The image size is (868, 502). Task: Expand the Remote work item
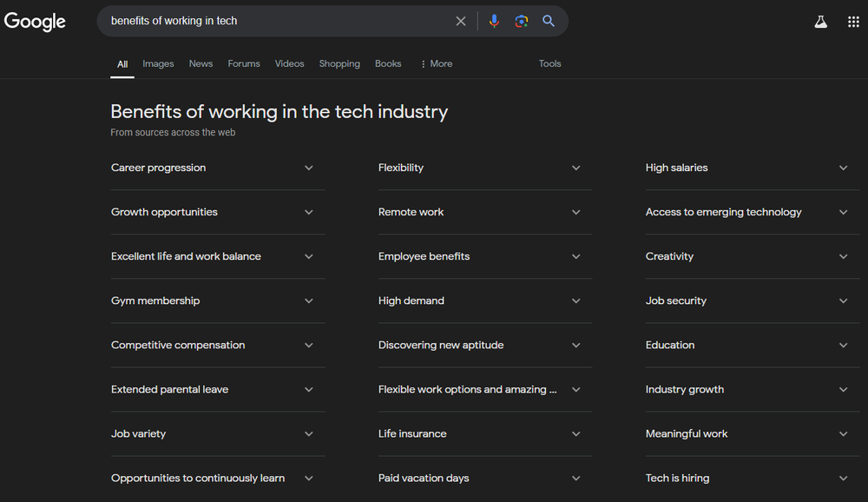click(575, 211)
